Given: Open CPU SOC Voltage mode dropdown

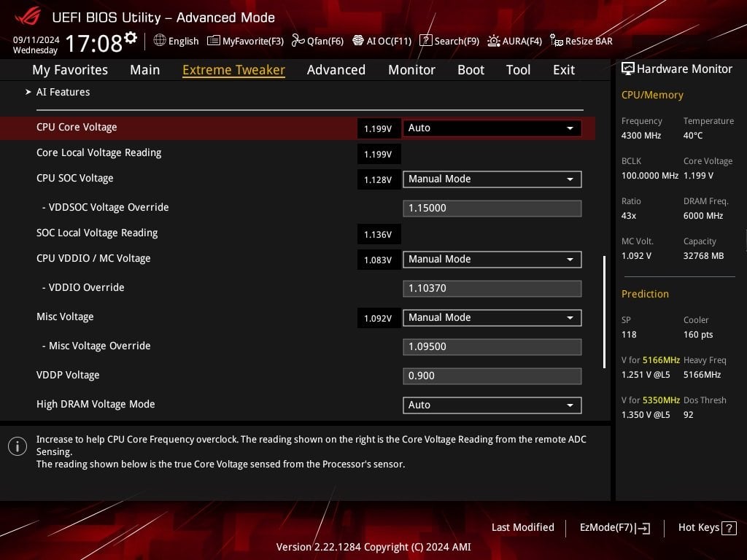Looking at the screenshot, I should pyautogui.click(x=492, y=179).
